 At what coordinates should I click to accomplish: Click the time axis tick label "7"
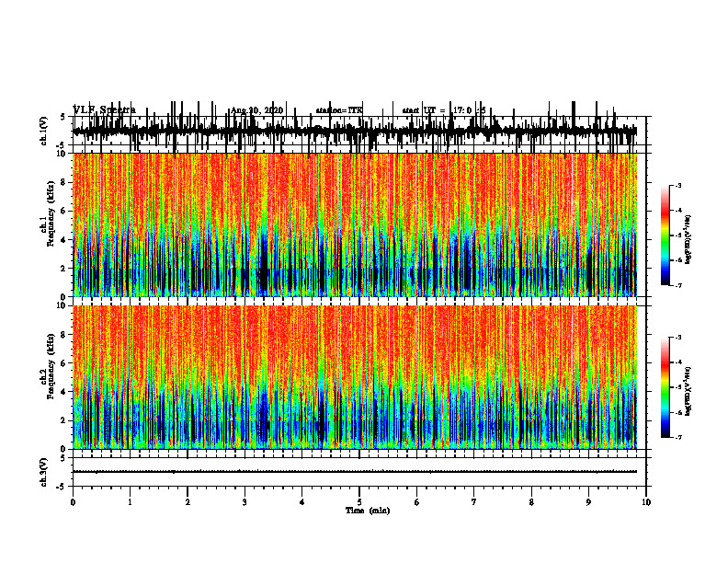474,502
